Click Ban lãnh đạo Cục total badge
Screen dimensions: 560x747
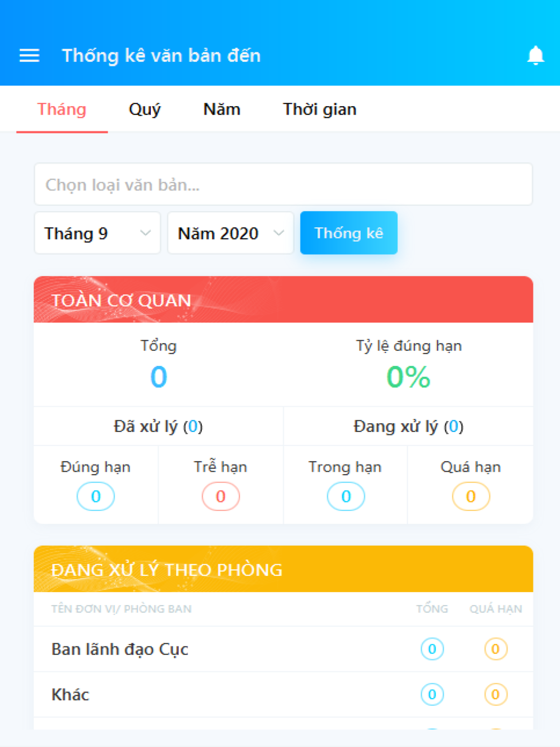click(432, 649)
